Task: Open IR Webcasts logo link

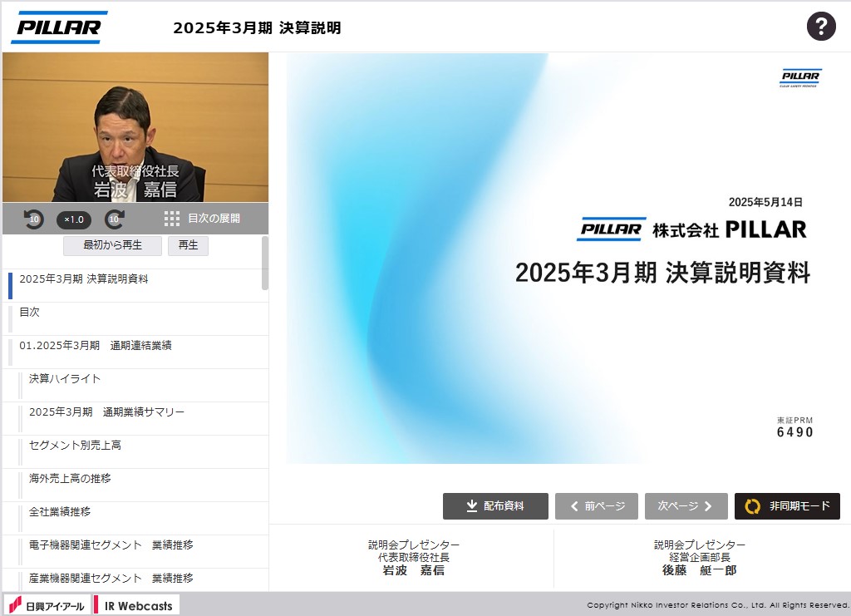Action: point(135,605)
